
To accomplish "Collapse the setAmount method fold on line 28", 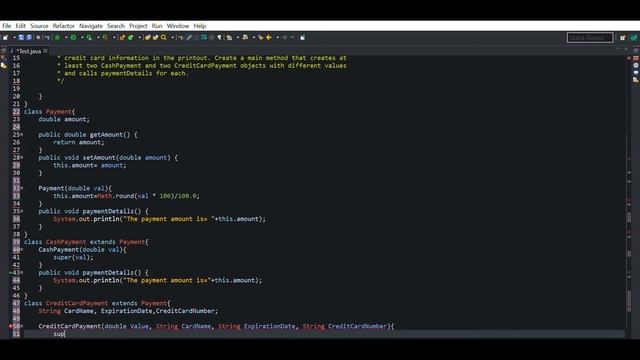I will point(22,158).
